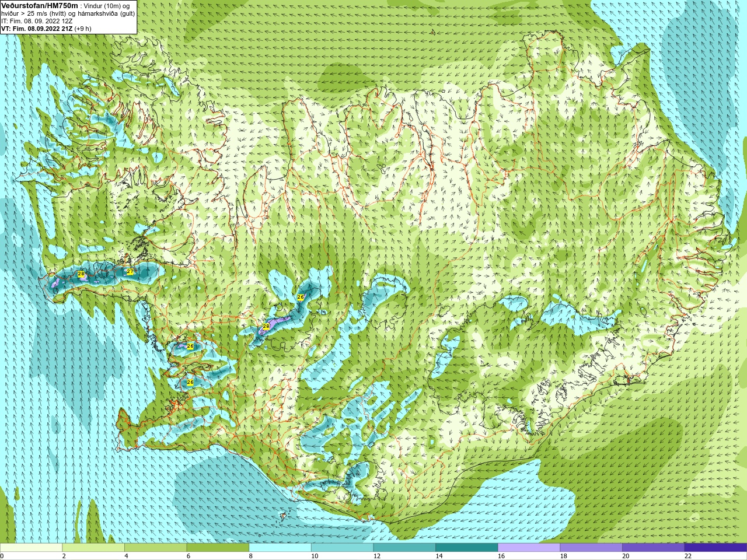Select the light cyan 8–10 m/s swatch
The width and height of the screenshot is (747, 560).
280,548
